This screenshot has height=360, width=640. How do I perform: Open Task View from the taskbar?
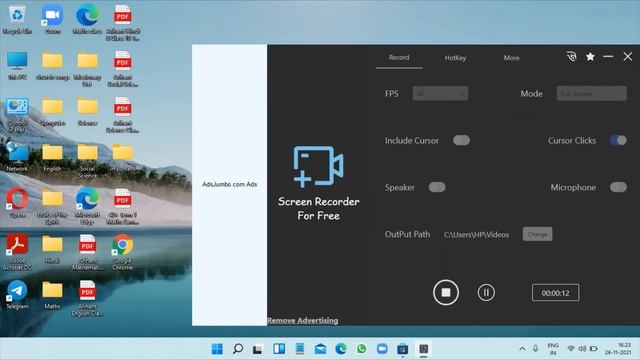click(258, 349)
